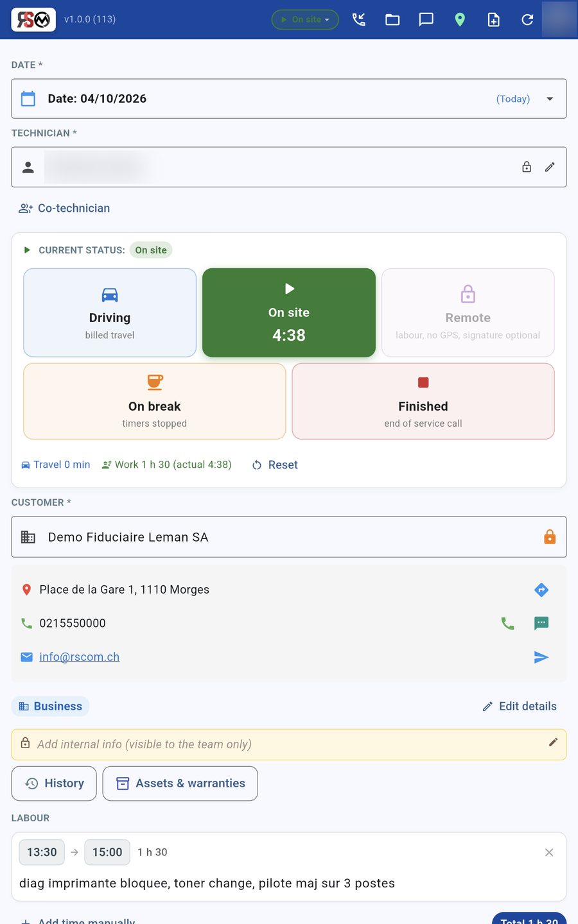Open Assets & warranties

180,783
